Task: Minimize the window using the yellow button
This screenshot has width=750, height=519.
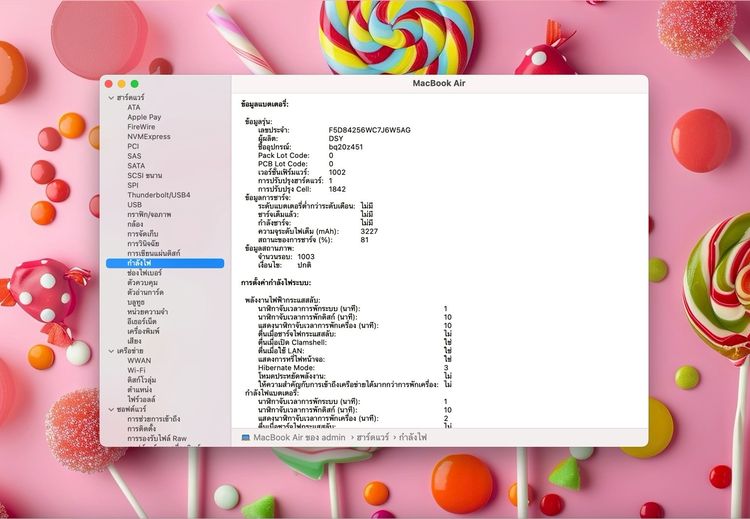Action: click(x=121, y=84)
